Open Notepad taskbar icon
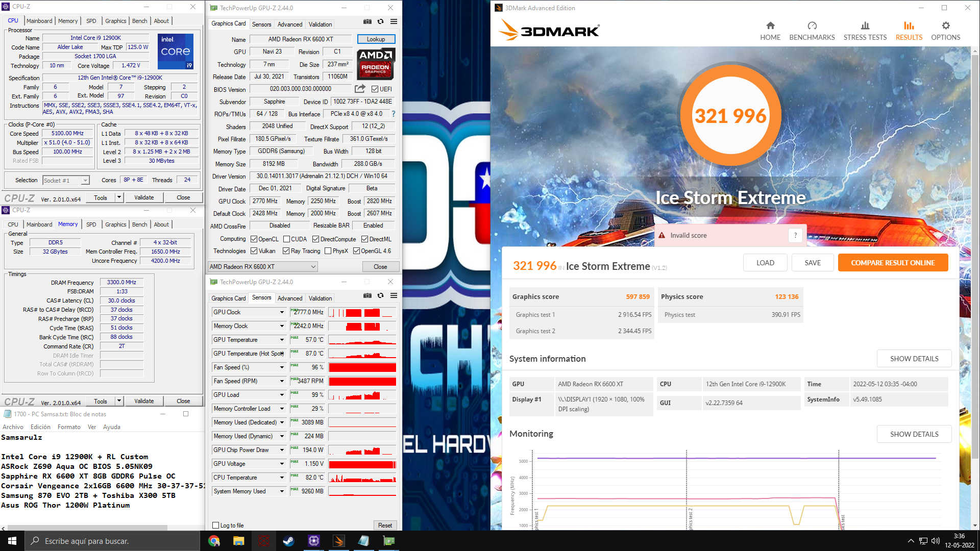Viewport: 980px width, 551px height. tap(364, 541)
